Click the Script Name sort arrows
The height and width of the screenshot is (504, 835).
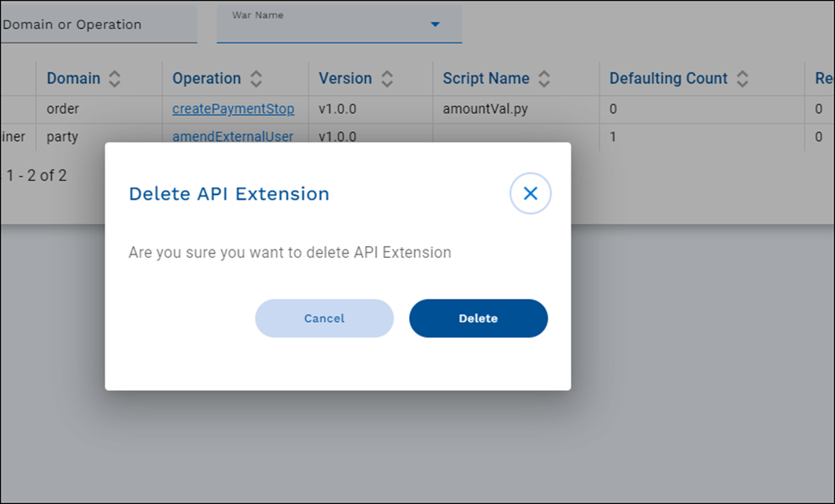tap(544, 79)
